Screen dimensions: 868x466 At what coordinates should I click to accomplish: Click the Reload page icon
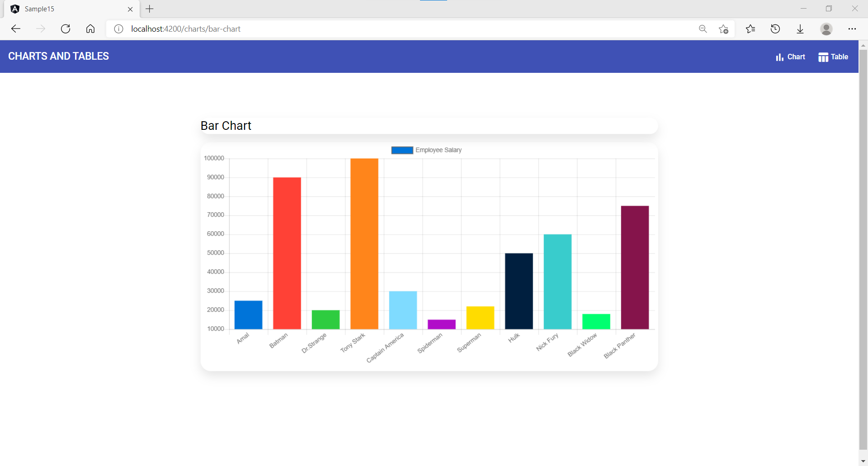66,29
